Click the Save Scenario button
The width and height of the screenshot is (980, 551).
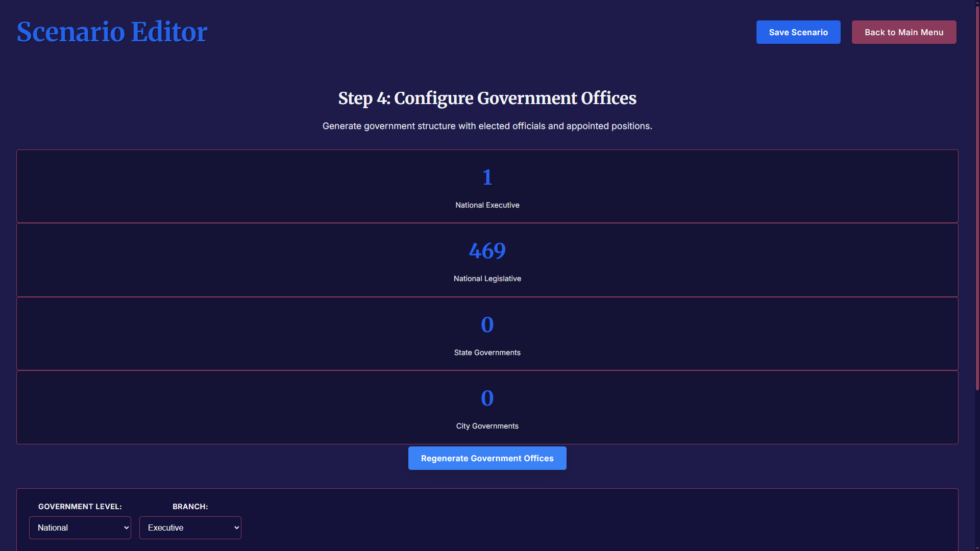click(798, 32)
